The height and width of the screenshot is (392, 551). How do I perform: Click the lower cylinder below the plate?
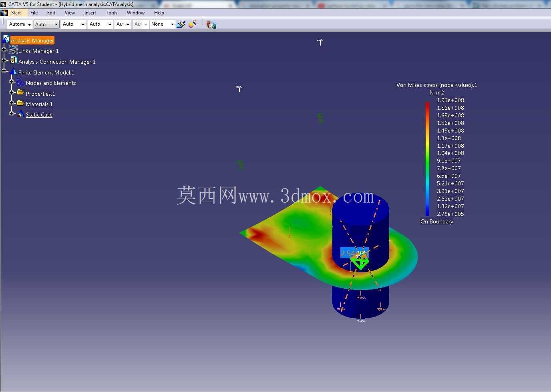tap(360, 302)
